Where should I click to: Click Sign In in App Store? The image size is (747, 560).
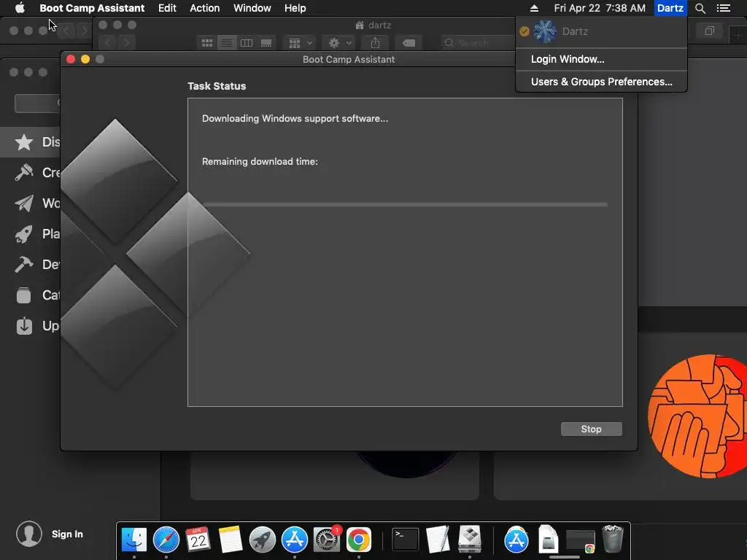point(67,534)
